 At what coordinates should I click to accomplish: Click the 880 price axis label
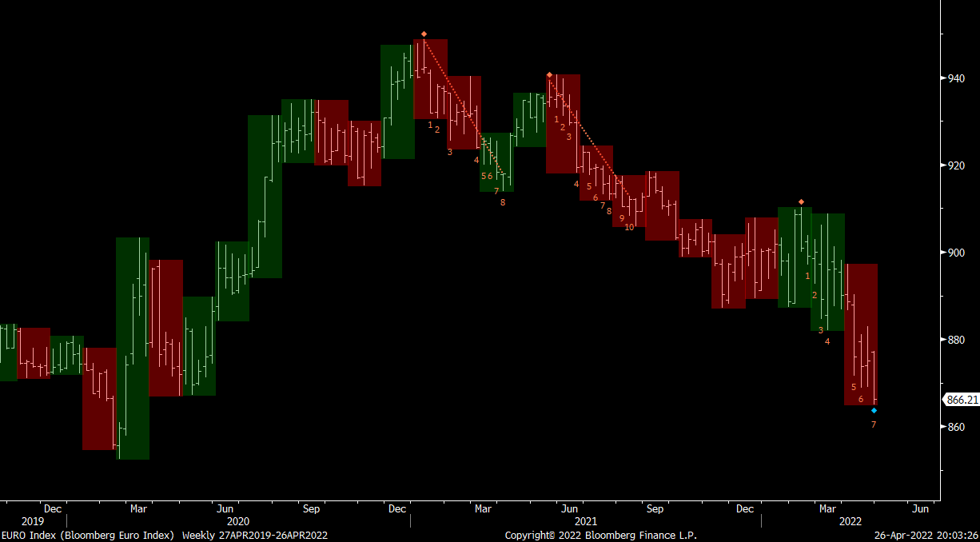click(956, 340)
